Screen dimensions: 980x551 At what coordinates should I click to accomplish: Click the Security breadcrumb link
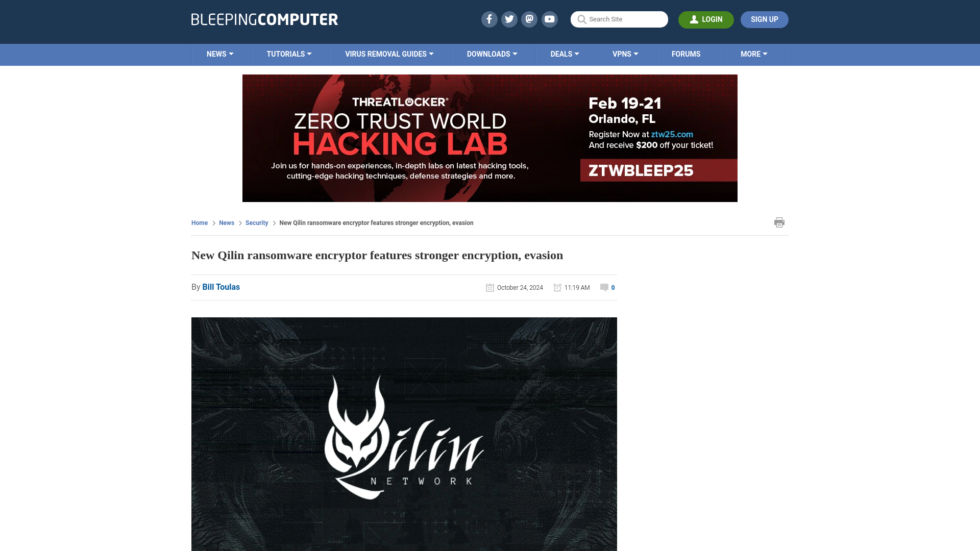coord(256,222)
